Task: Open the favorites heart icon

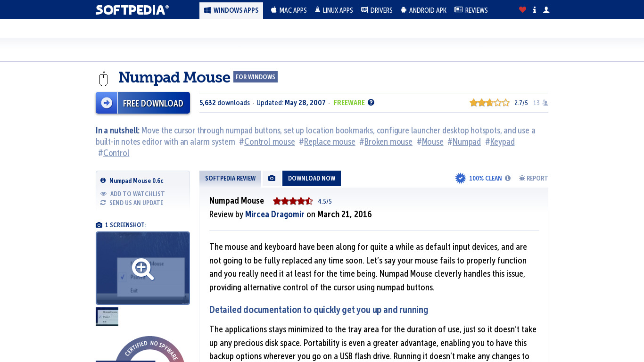Action: [x=522, y=10]
